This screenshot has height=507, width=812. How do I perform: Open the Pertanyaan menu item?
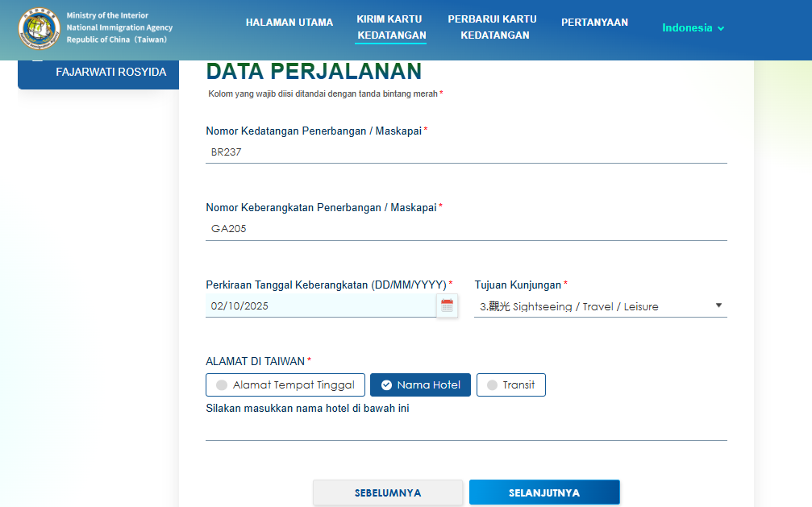(x=594, y=23)
